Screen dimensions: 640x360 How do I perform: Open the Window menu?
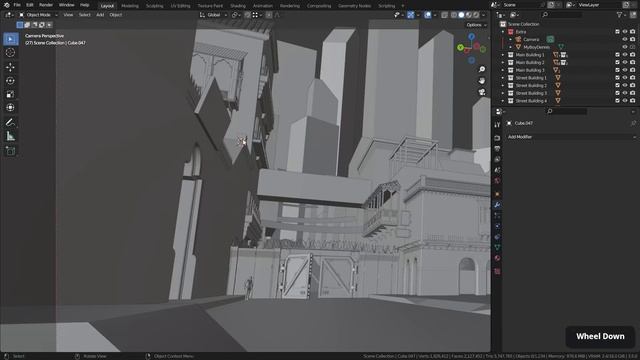pyautogui.click(x=67, y=5)
